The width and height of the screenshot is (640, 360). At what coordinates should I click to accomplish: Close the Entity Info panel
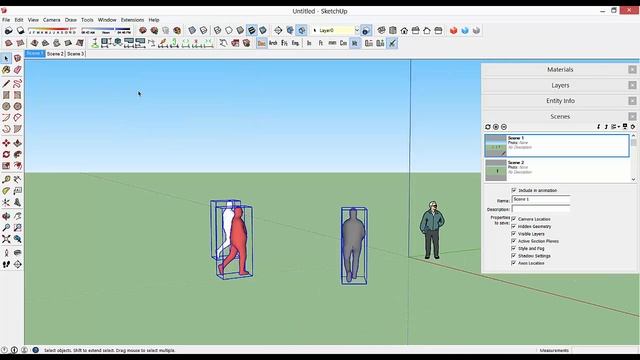(x=632, y=101)
